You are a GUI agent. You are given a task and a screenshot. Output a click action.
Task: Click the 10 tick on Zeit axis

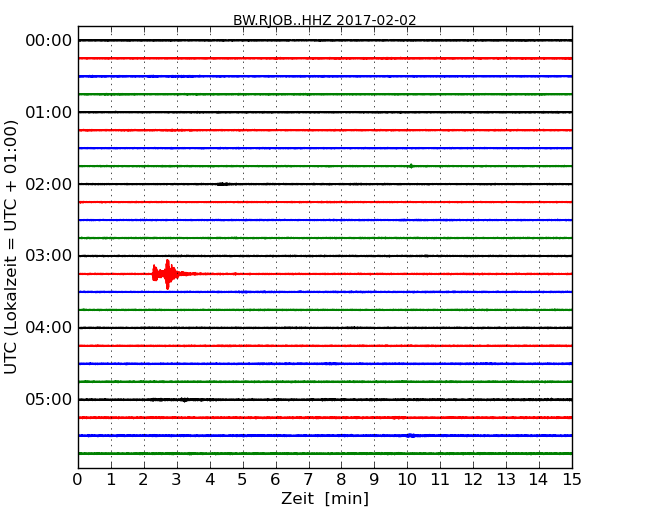coord(407,480)
